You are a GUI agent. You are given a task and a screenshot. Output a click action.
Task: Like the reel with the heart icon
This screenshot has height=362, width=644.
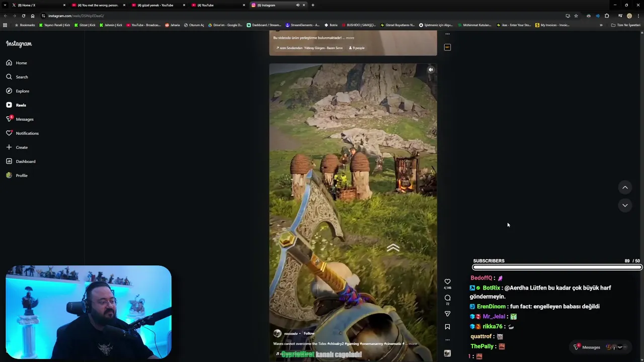pyautogui.click(x=447, y=282)
